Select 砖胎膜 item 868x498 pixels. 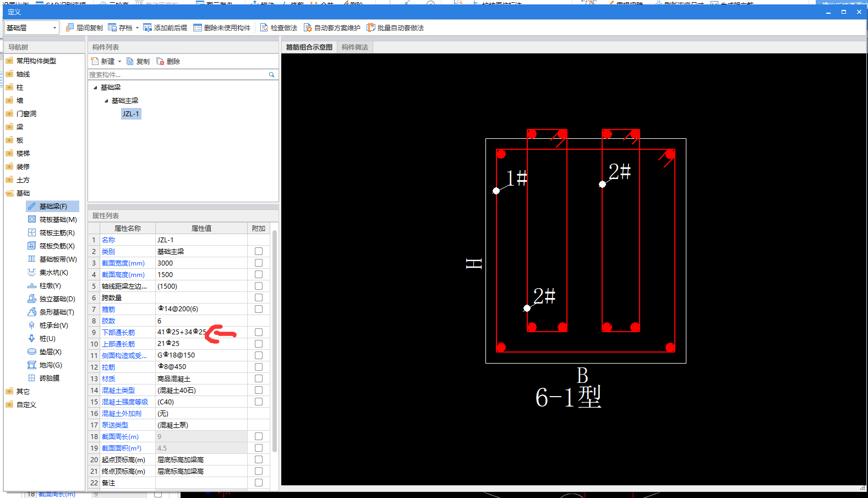coord(49,378)
